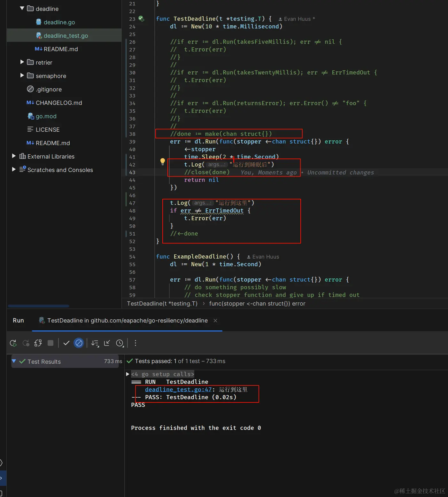Rerun the tests with the Rerun icon

coord(13,343)
